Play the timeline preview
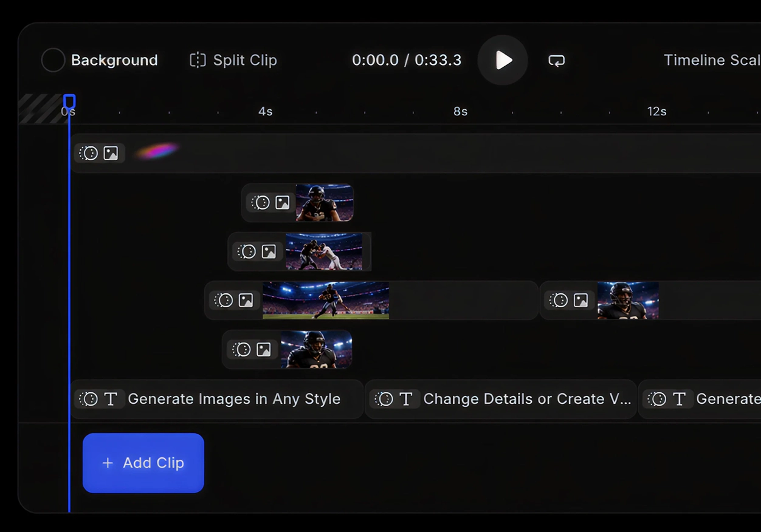This screenshot has height=532, width=761. pyautogui.click(x=503, y=60)
